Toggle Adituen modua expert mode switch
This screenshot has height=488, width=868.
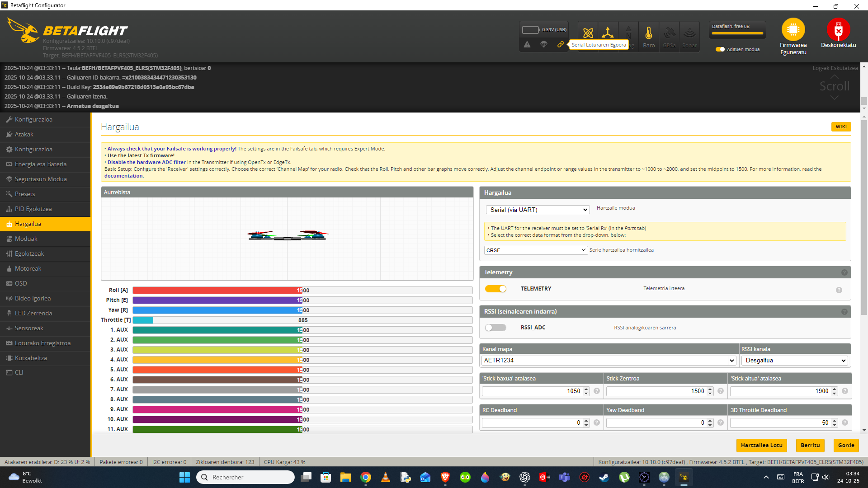(720, 49)
